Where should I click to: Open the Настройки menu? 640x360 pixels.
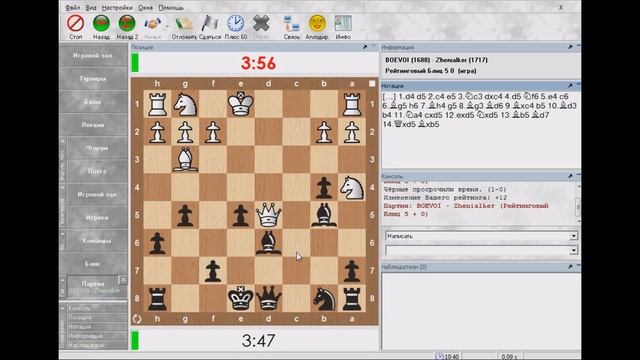point(117,7)
